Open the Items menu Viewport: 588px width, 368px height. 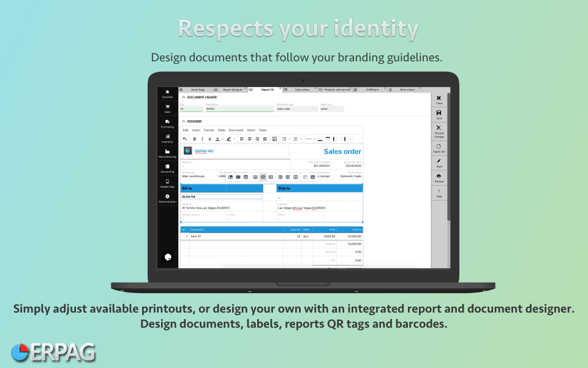tap(251, 130)
